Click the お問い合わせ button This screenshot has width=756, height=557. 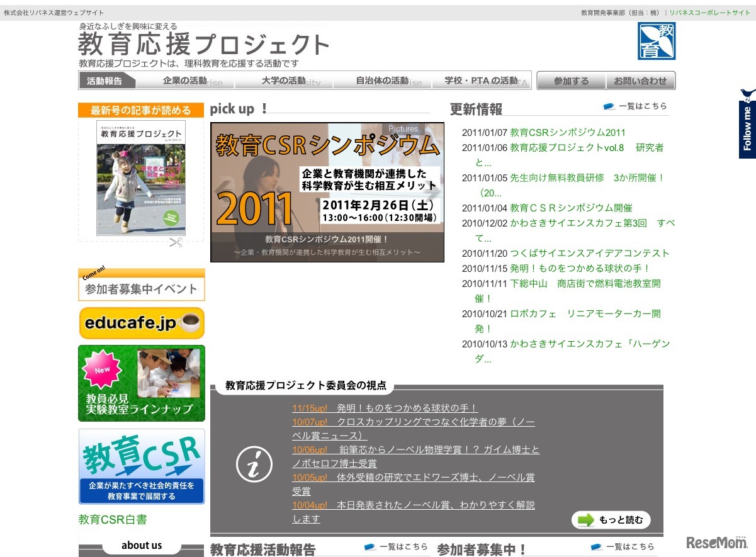pyautogui.click(x=640, y=81)
